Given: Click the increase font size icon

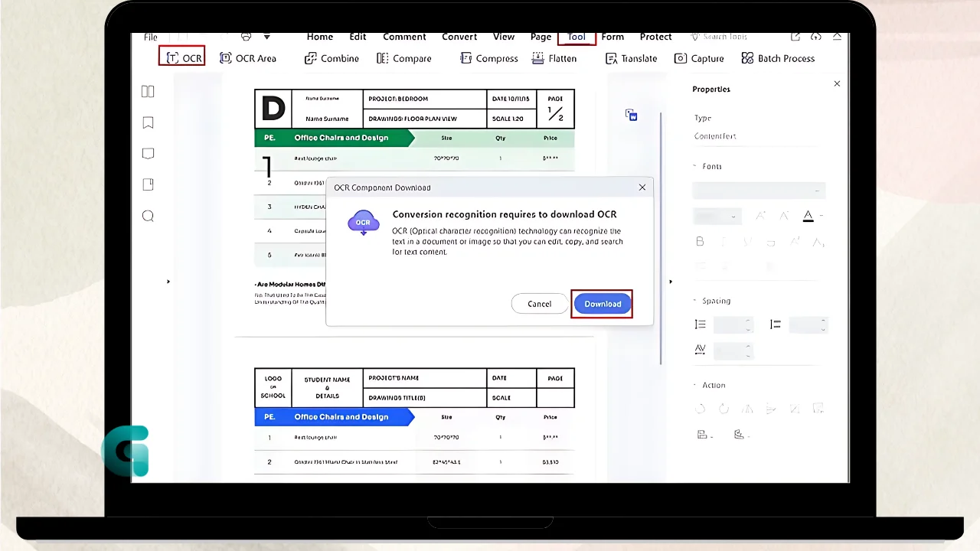Looking at the screenshot, I should click(760, 216).
